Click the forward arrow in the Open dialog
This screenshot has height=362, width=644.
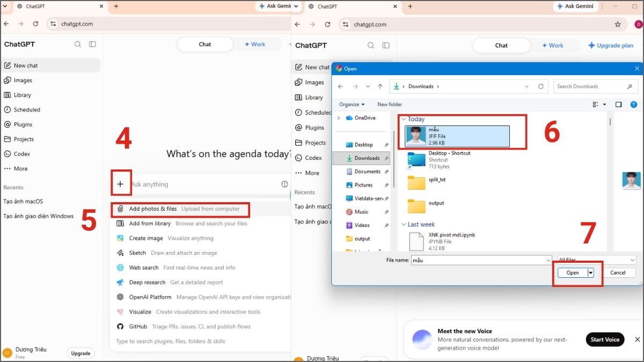(355, 86)
